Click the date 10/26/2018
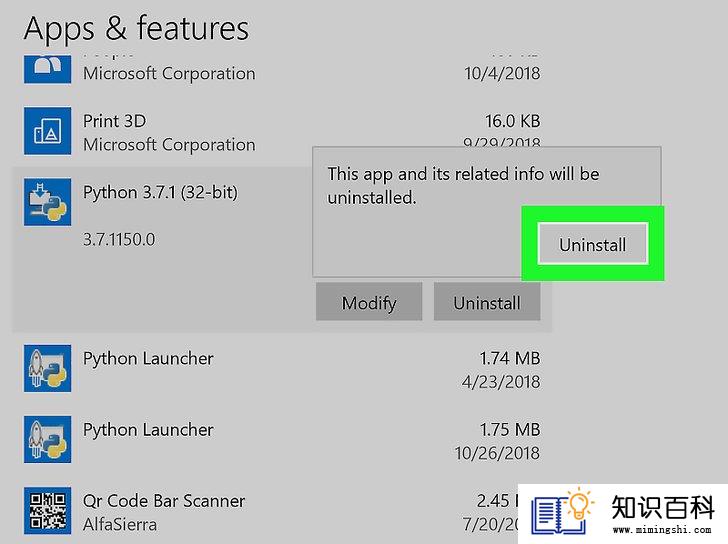This screenshot has height=544, width=728. (497, 453)
